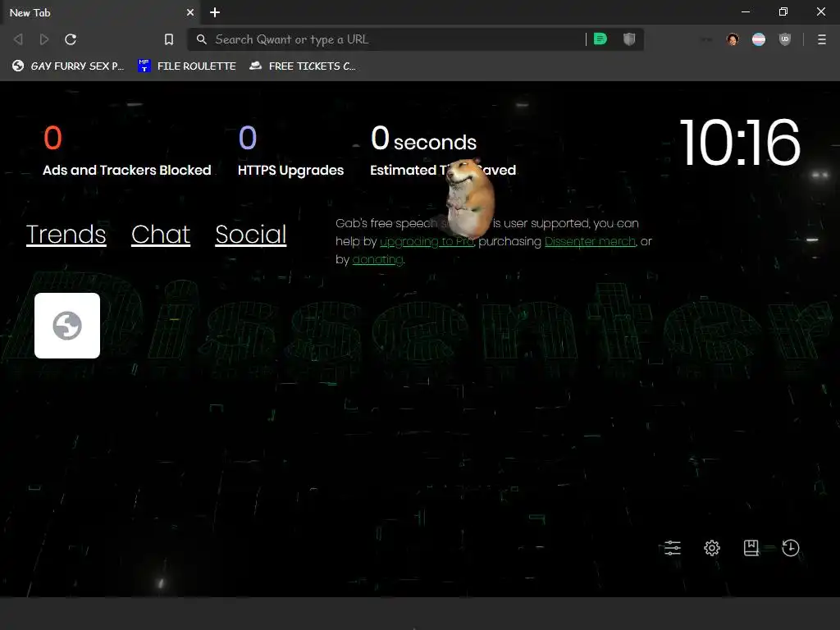Open the Chat link
This screenshot has height=630, width=840.
161,234
